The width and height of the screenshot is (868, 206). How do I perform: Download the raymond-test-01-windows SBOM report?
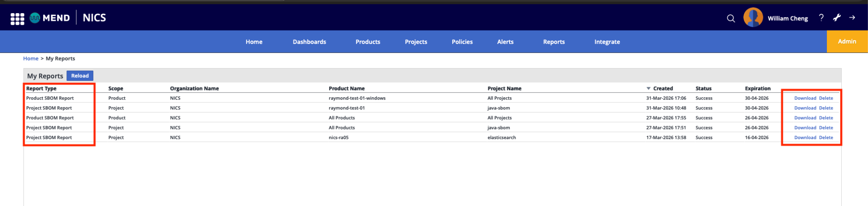click(805, 98)
